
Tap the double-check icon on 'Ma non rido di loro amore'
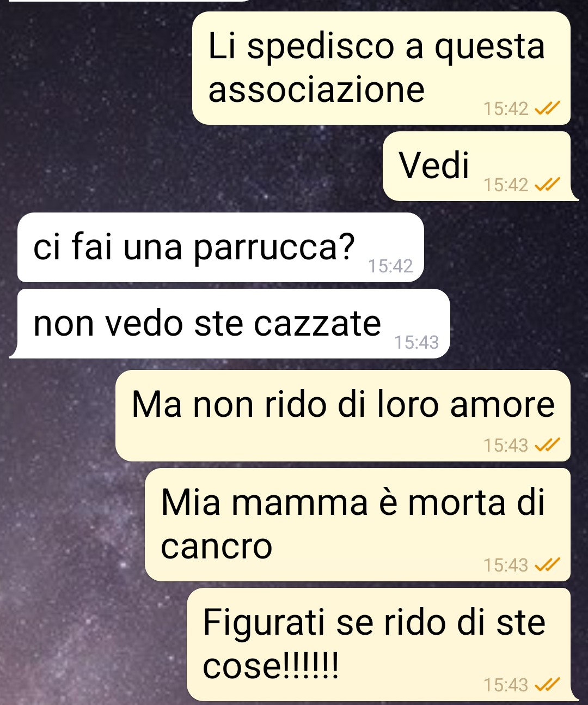547,446
